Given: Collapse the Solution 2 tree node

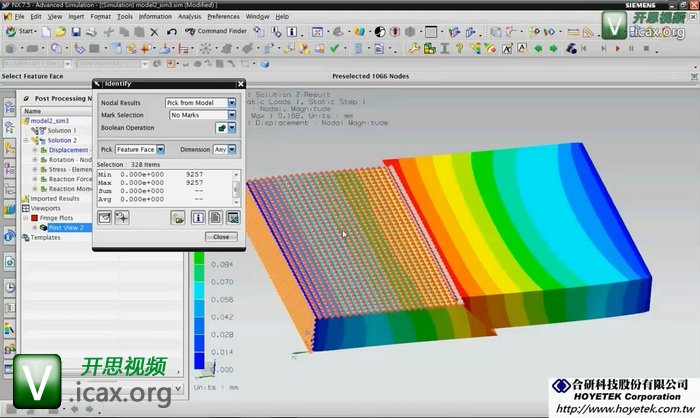Looking at the screenshot, I should (27, 140).
